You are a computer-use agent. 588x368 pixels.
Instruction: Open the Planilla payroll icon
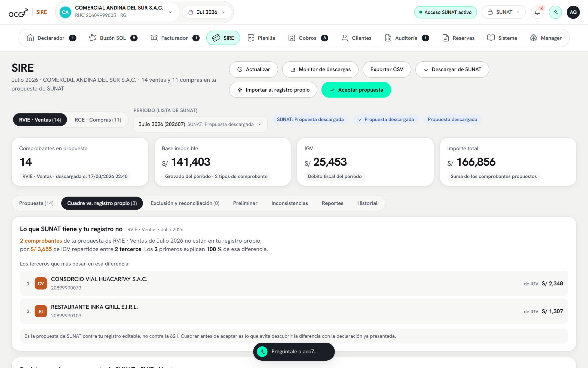[251, 38]
